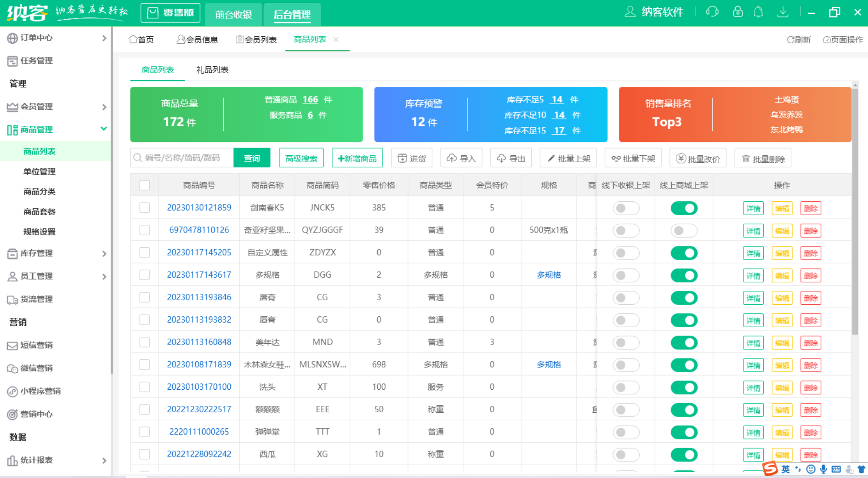Collapse the 商品管理 chevron

(104, 129)
